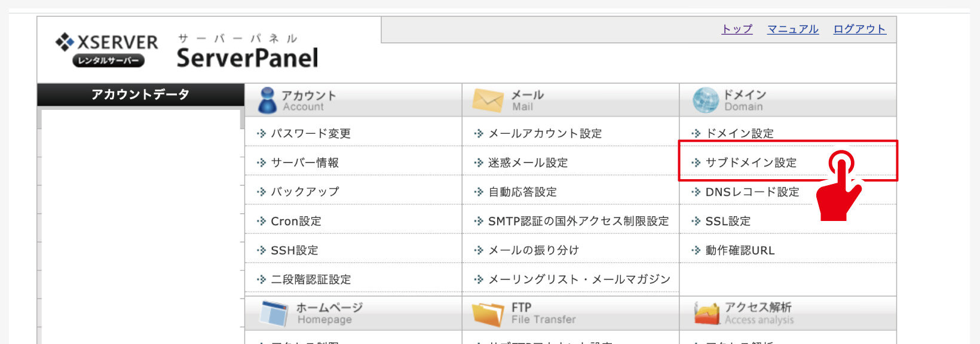Viewport: 980px width, 344px height.
Task: Click the XSERVER logo
Action: click(106, 50)
